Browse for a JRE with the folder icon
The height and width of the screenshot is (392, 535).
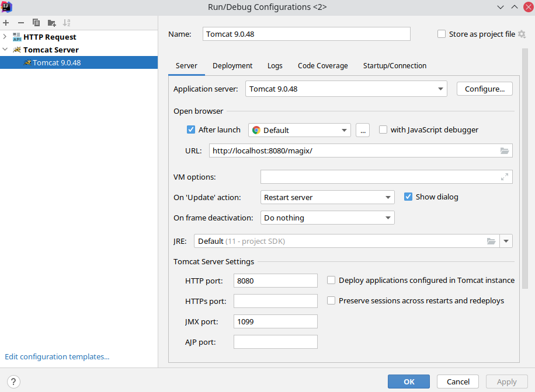pos(491,242)
